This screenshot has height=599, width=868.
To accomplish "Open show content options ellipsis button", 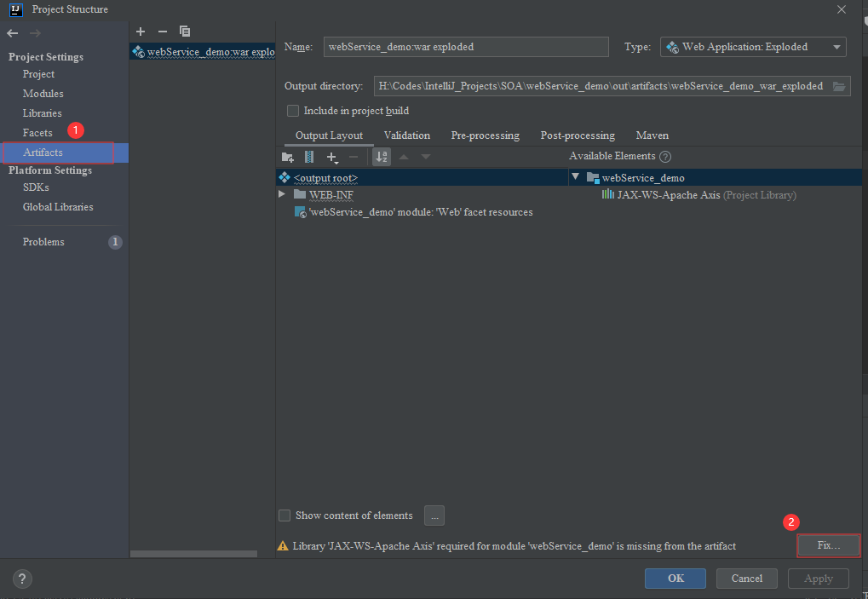I will tap(434, 515).
